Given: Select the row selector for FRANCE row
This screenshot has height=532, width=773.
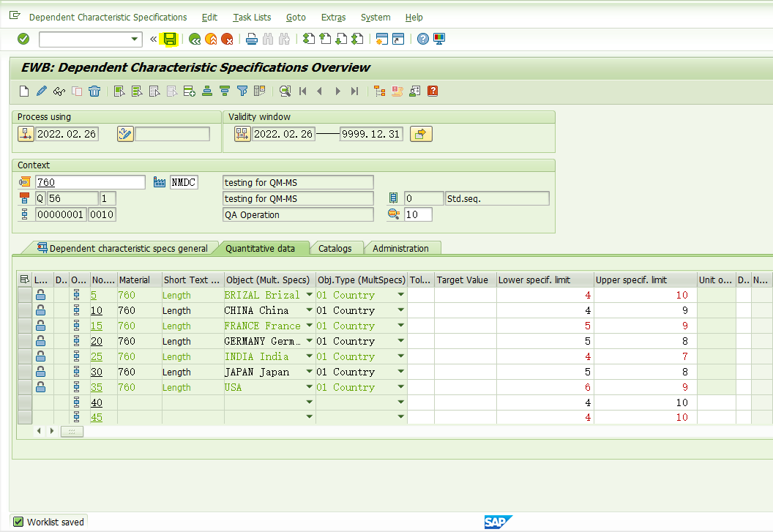Looking at the screenshot, I should pos(25,326).
